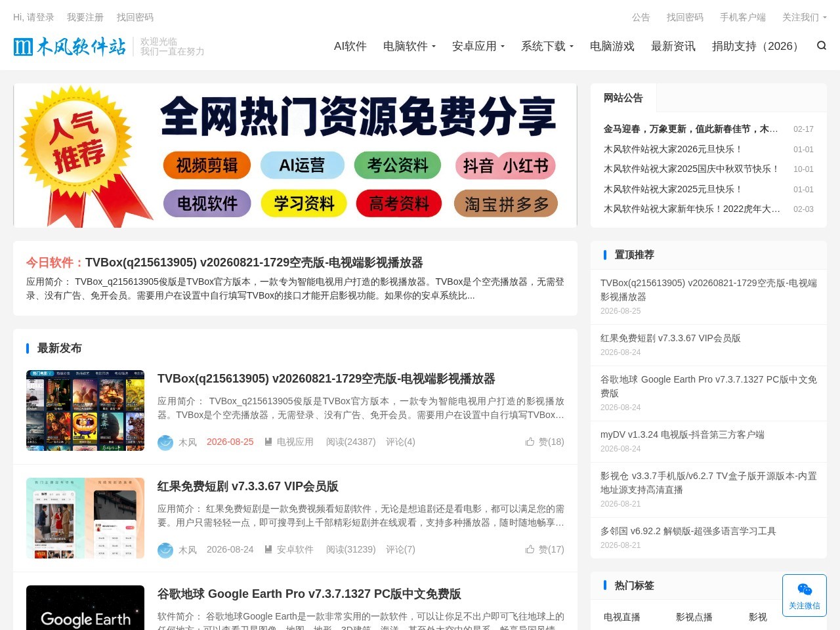Viewport: 840px width, 630px height.
Task: Click 木风 author avatar on TVBox post
Action: [x=165, y=442]
